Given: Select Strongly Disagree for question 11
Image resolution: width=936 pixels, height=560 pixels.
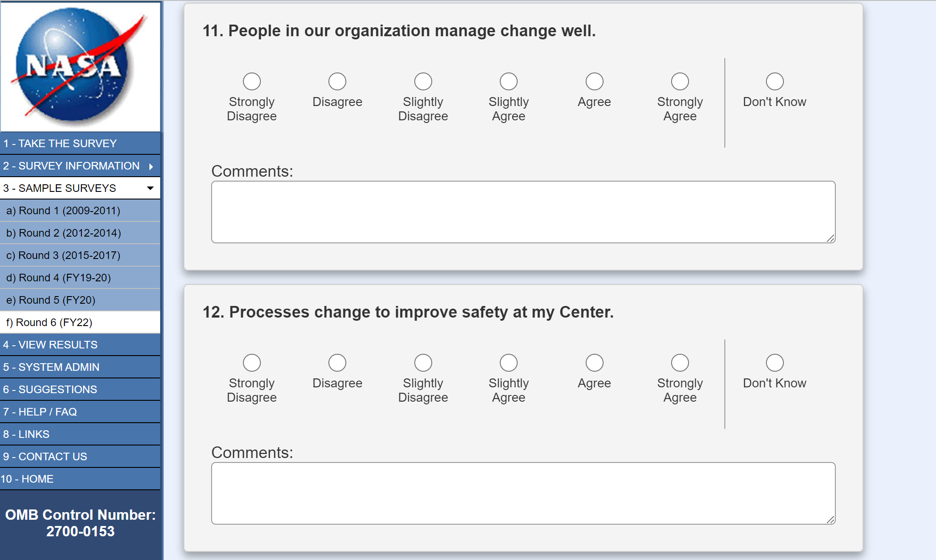Looking at the screenshot, I should coord(252,81).
